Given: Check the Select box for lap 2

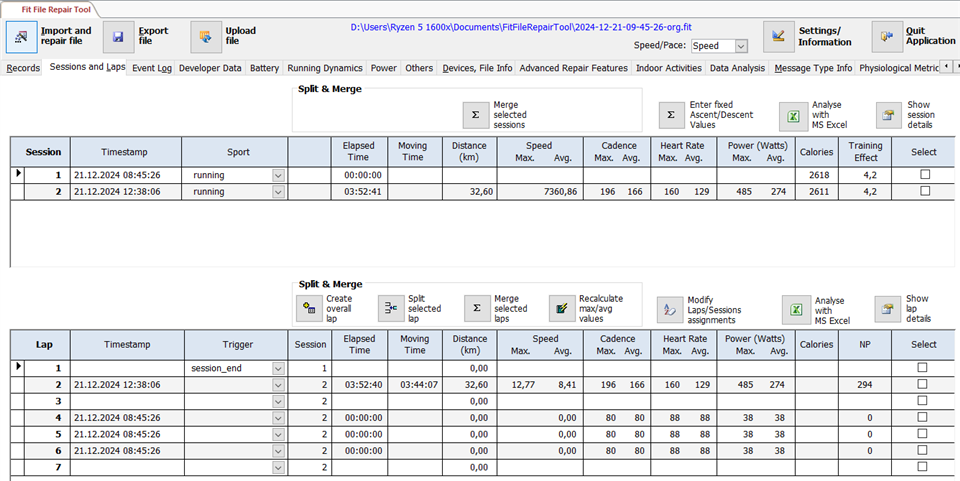Looking at the screenshot, I should 922,384.
